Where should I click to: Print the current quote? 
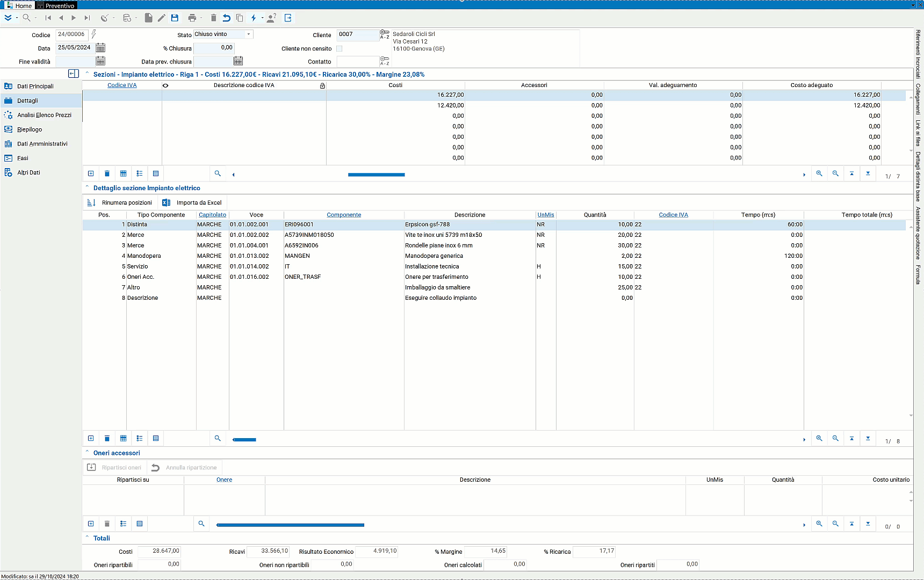[x=192, y=18]
